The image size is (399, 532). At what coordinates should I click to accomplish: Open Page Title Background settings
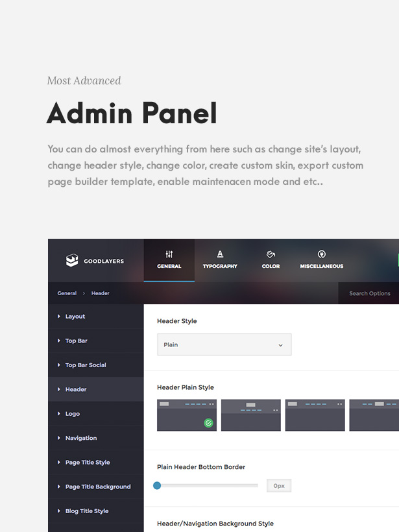pos(97,487)
